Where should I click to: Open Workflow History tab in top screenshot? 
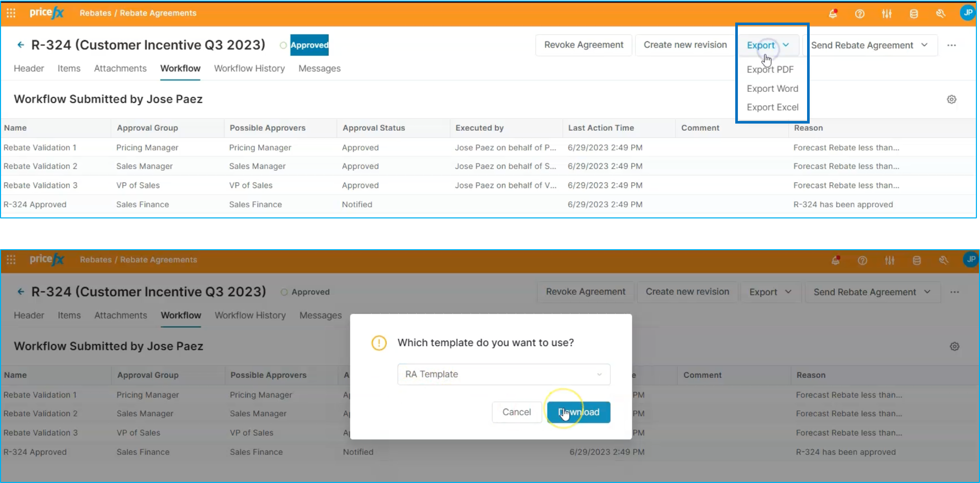click(249, 68)
